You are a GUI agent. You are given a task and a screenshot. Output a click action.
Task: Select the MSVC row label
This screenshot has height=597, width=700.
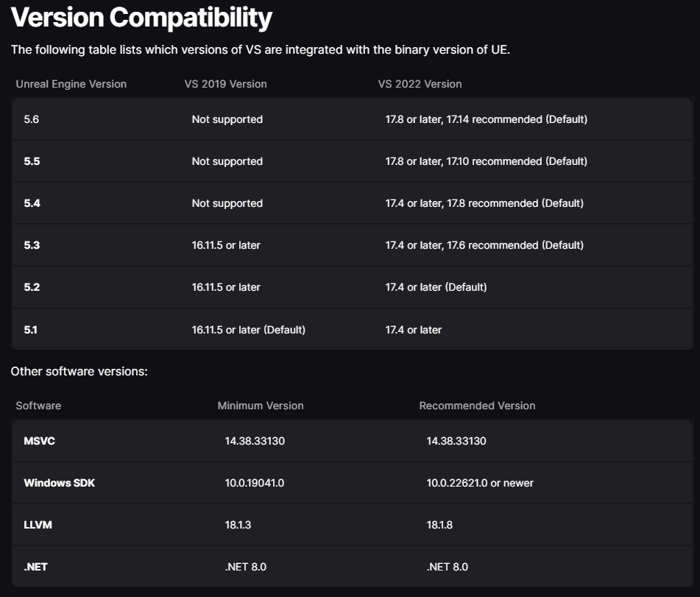click(40, 441)
